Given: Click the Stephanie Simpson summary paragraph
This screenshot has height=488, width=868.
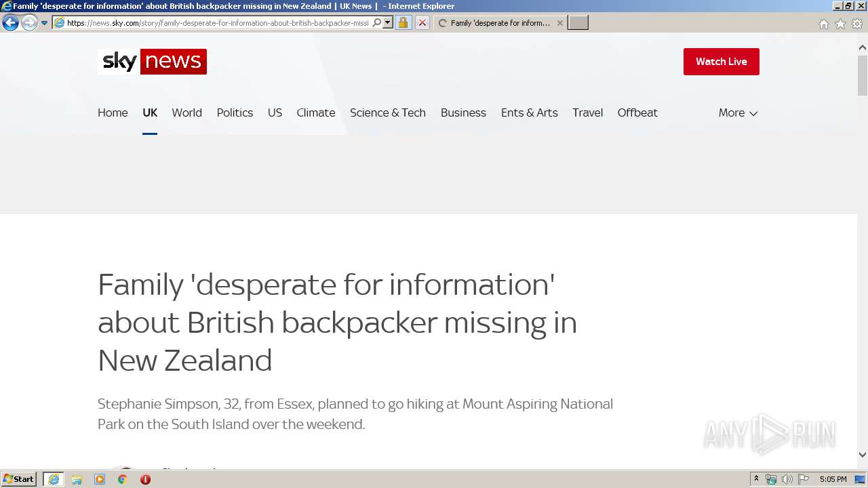Looking at the screenshot, I should (355, 414).
